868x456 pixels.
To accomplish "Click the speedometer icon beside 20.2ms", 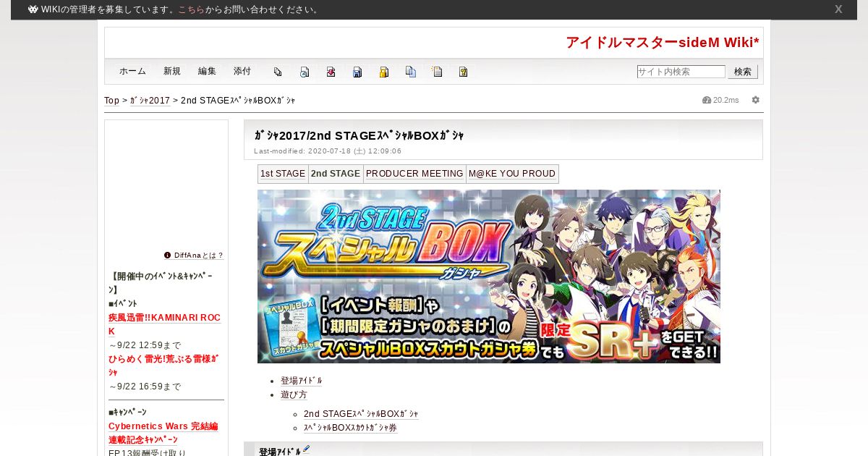I will pyautogui.click(x=707, y=100).
